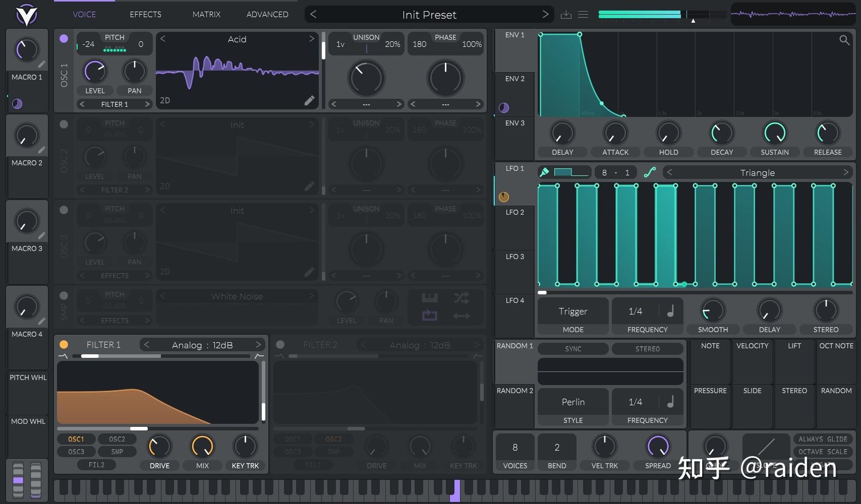The height and width of the screenshot is (504, 861).
Task: Click the Vital logo icon
Action: [x=26, y=15]
